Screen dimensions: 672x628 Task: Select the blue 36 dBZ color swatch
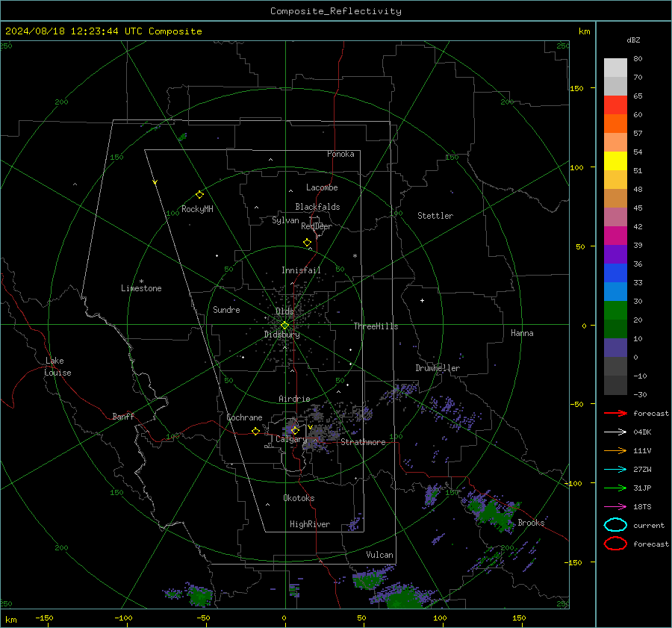(x=615, y=273)
